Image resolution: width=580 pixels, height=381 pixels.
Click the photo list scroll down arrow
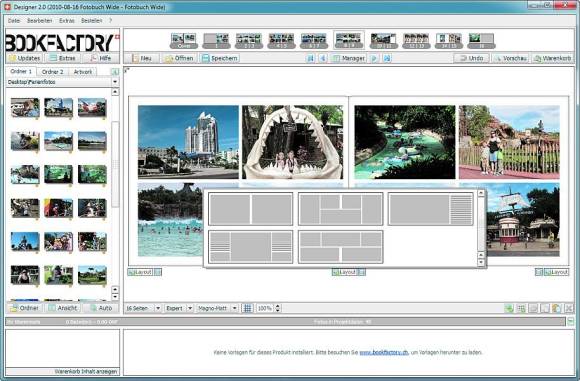click(x=115, y=297)
